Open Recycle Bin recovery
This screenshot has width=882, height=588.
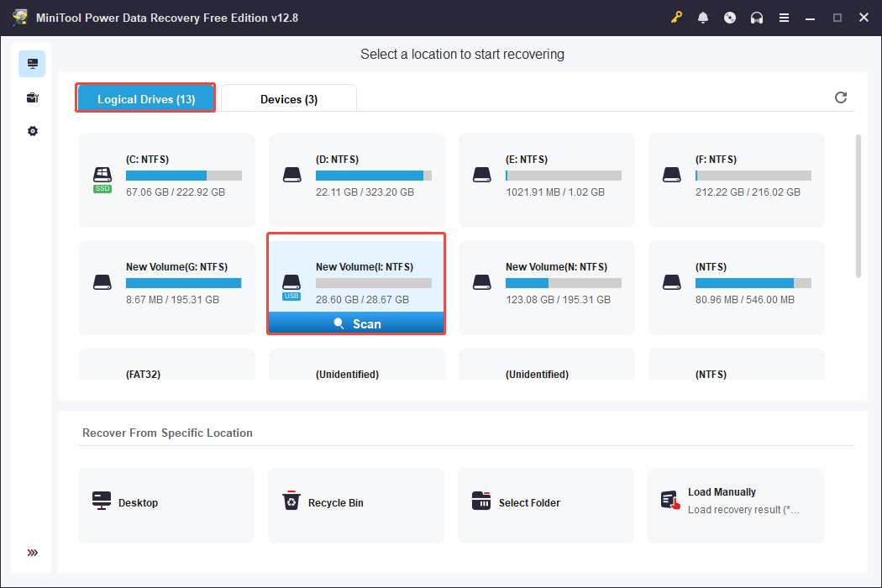point(355,505)
